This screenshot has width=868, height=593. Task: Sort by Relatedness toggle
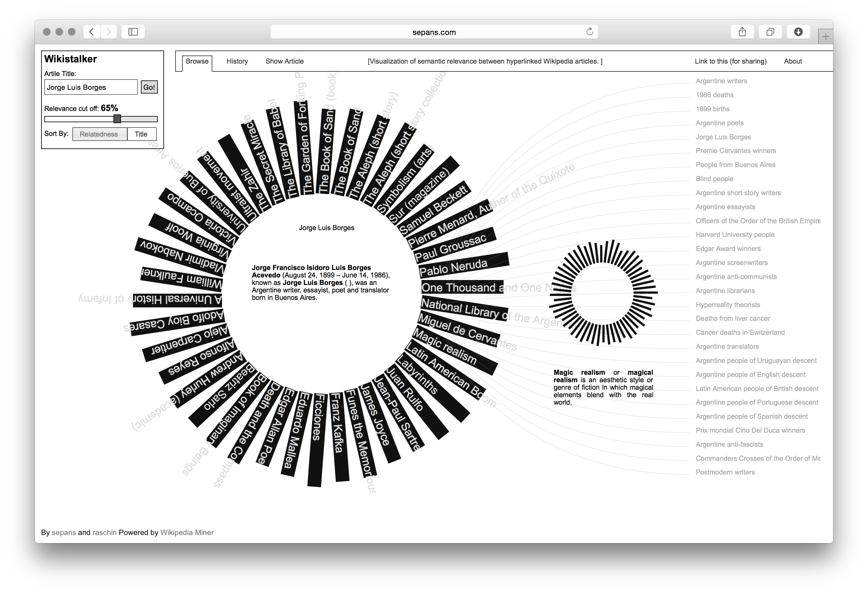click(99, 134)
